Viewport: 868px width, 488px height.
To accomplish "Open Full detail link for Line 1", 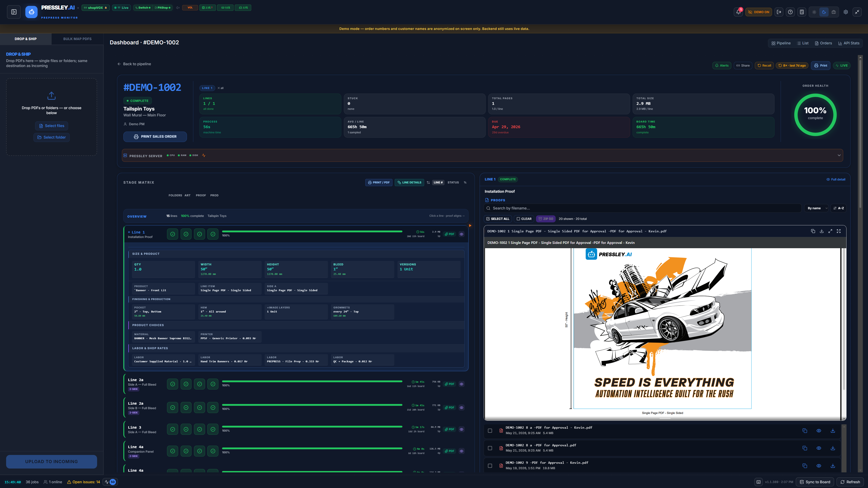I will pos(836,179).
